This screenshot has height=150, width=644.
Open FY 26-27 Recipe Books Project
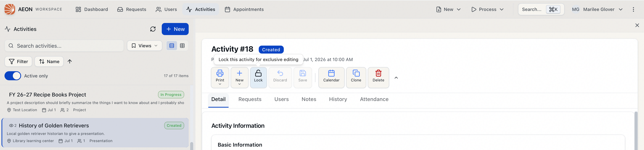(47, 95)
